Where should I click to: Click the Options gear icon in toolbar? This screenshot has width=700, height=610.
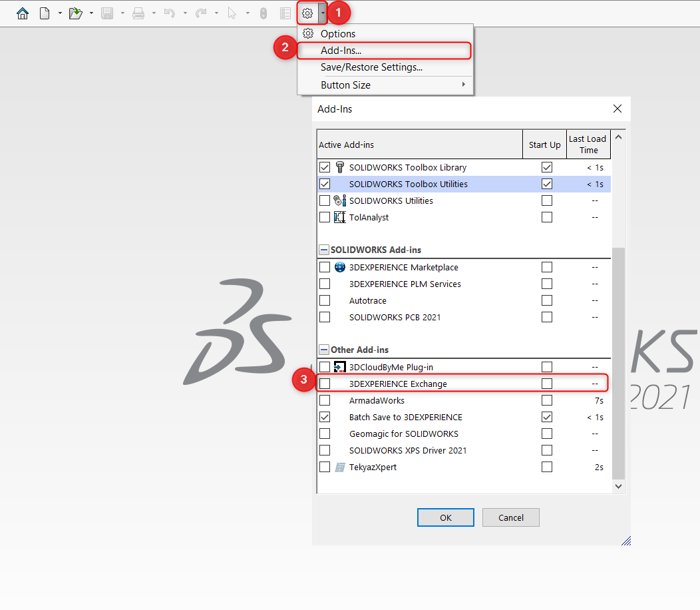(307, 13)
